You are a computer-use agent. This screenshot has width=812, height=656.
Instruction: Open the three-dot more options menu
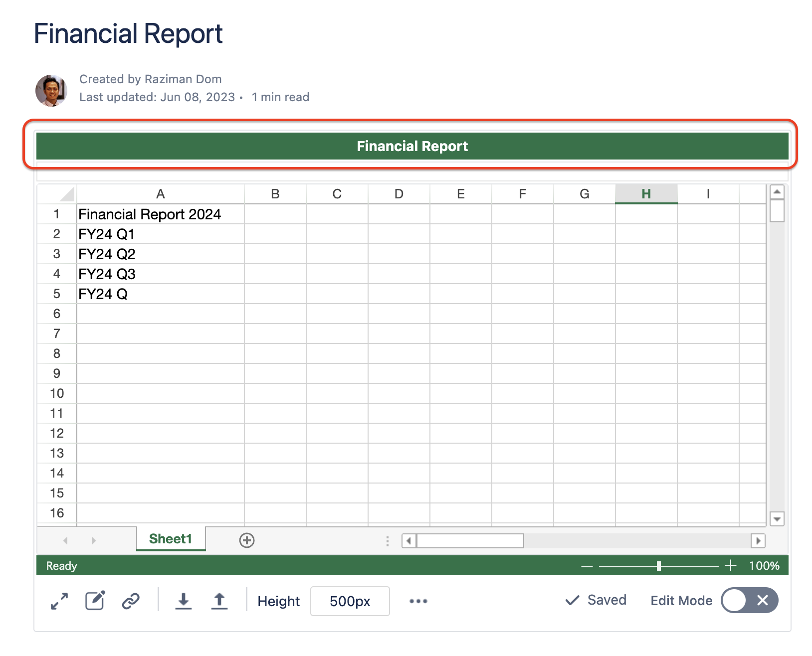pyautogui.click(x=418, y=601)
